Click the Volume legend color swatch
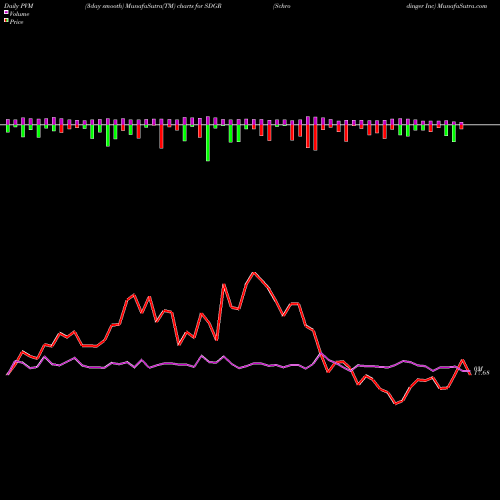The height and width of the screenshot is (500, 500). (6, 12)
